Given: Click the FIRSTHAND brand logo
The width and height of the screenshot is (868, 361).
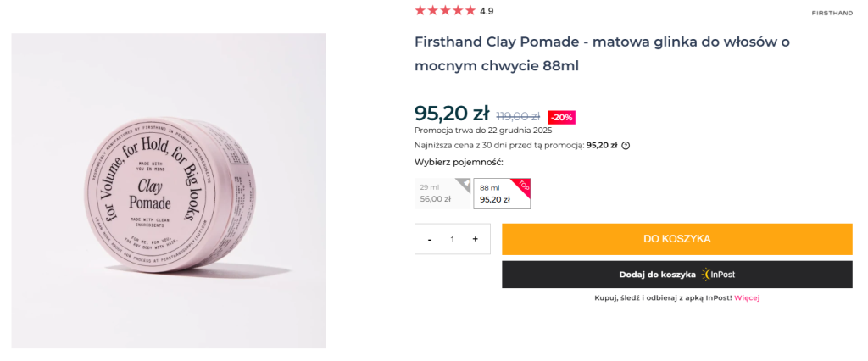Looking at the screenshot, I should [x=832, y=13].
